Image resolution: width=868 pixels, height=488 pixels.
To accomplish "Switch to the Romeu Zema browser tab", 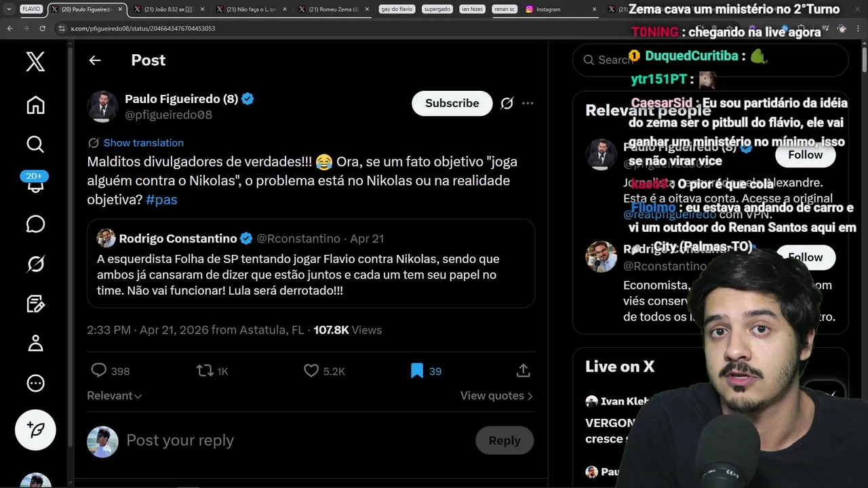I will click(x=332, y=9).
